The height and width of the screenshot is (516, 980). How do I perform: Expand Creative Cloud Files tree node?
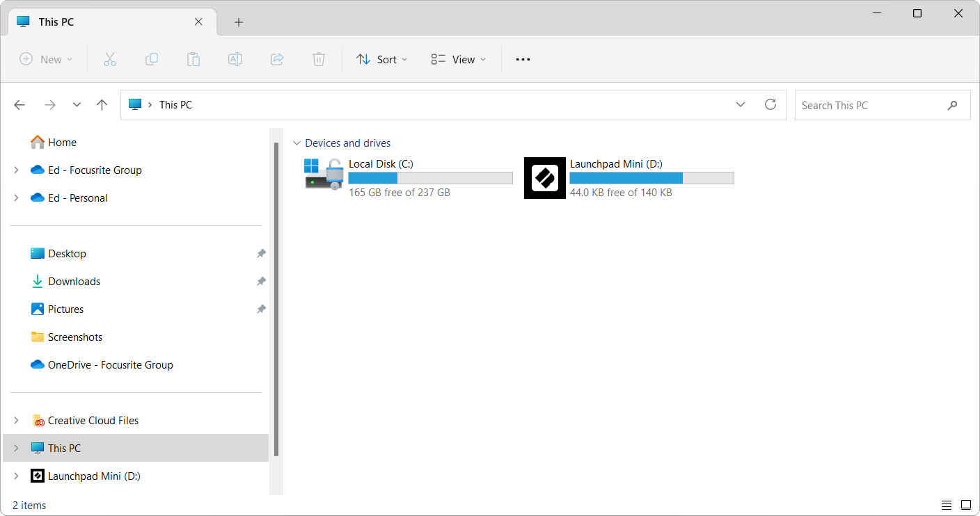(16, 420)
